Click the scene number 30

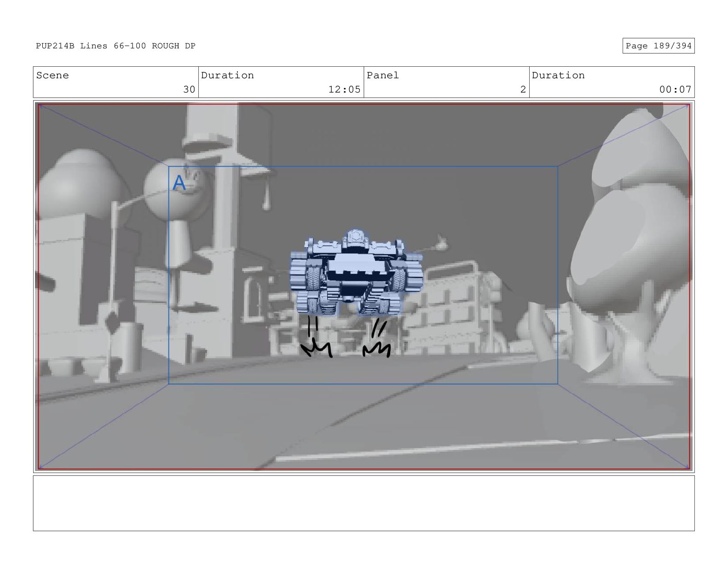click(x=189, y=89)
